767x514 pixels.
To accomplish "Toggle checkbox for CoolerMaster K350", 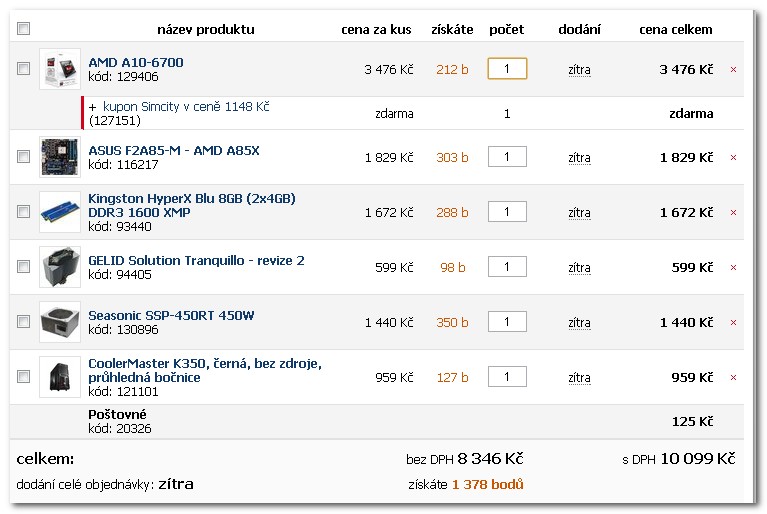I will 24,377.
